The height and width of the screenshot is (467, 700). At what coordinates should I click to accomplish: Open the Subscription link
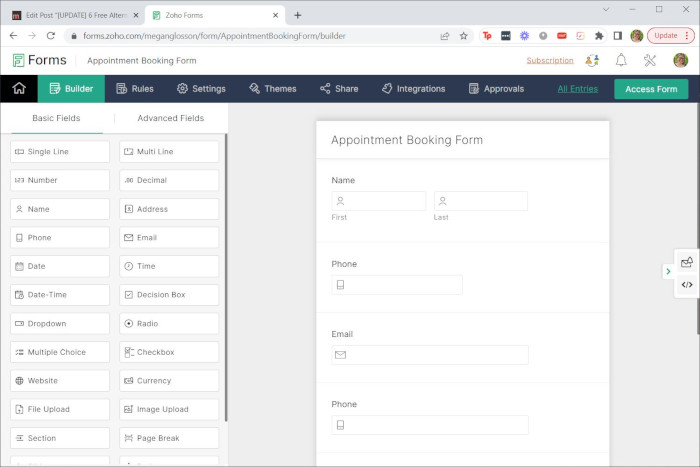(x=550, y=60)
